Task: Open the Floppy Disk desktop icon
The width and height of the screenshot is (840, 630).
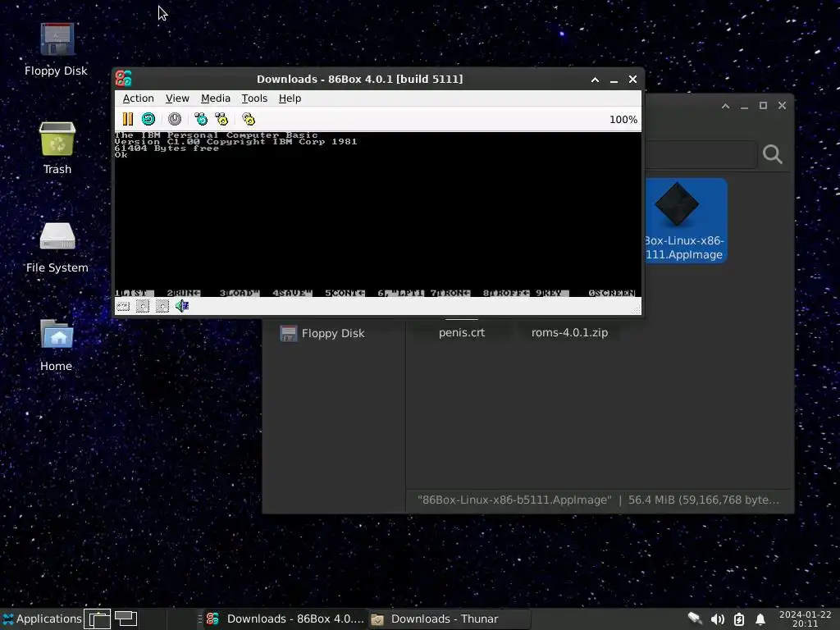Action: (57, 50)
